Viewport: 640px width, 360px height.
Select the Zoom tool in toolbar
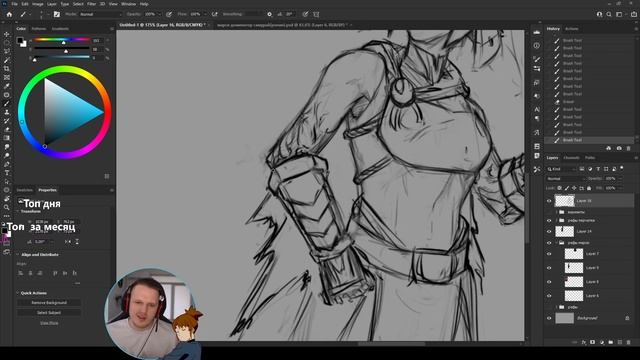(7, 207)
